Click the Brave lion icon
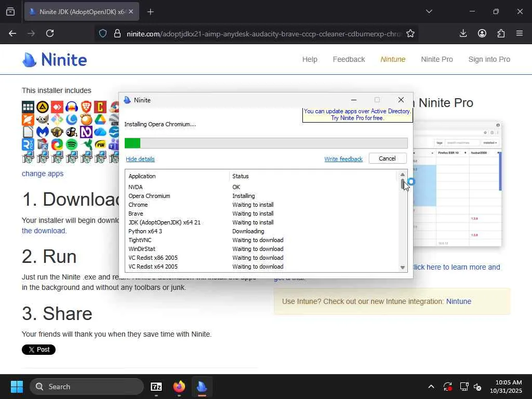Image resolution: width=532 pixels, height=399 pixels. [x=86, y=107]
